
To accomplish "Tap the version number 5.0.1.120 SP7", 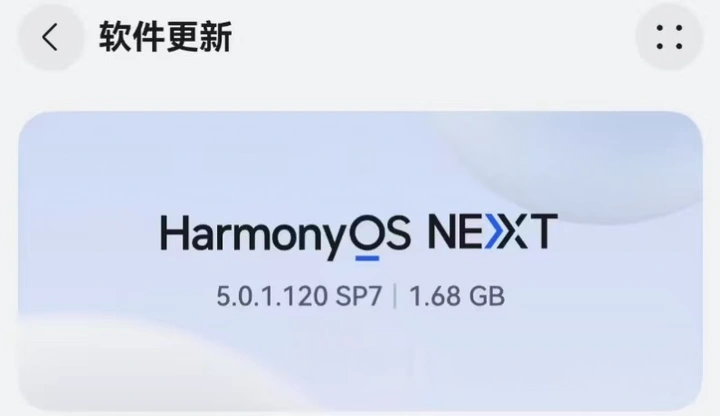I will (299, 296).
